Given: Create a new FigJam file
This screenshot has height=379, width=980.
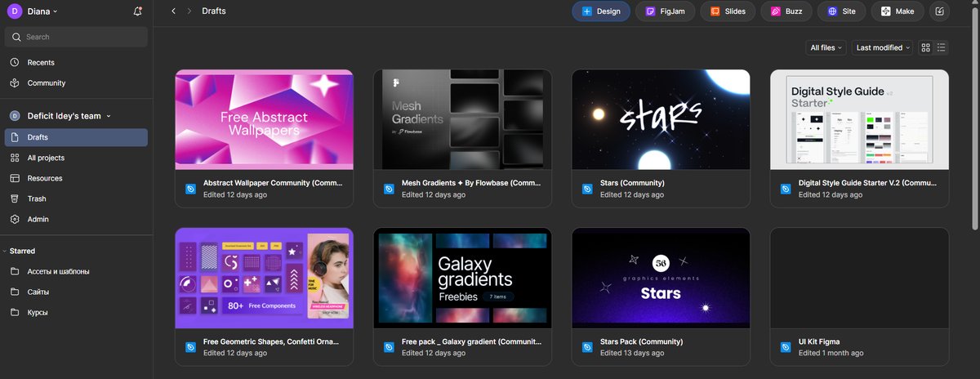Looking at the screenshot, I should point(667,11).
